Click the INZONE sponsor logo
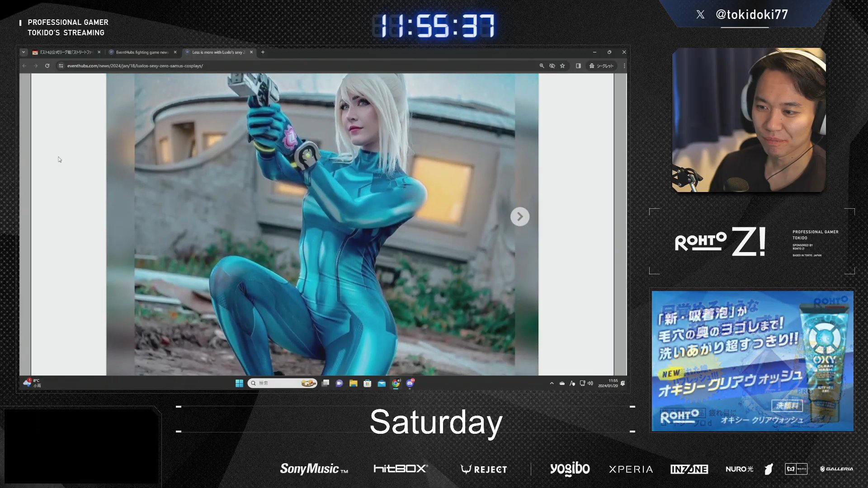Viewport: 868px width, 488px height. coord(689,469)
